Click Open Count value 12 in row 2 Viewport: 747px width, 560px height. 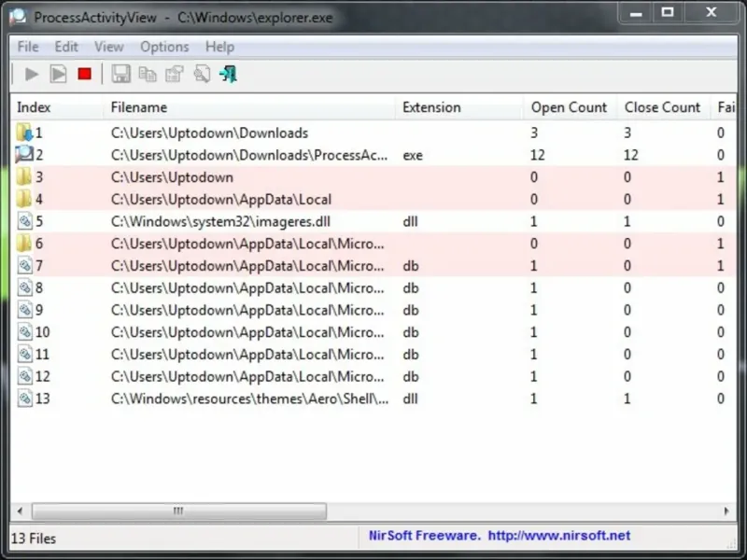coord(538,155)
